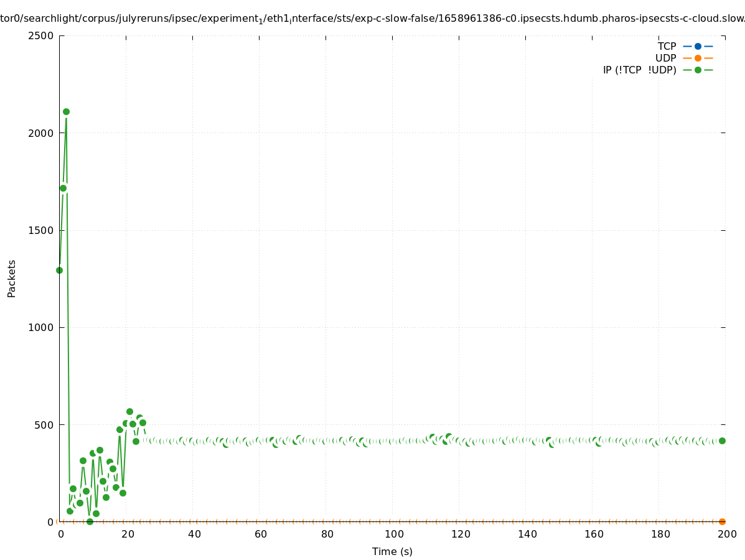
Task: Select the green local peak just above 500 packets
Action: [x=129, y=412]
